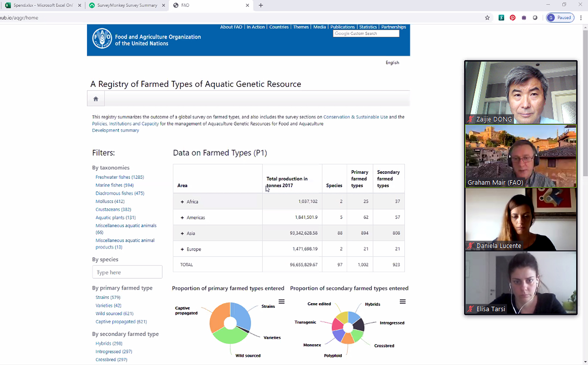Viewport: 588px width, 365px height.
Task: Click the FAO logo emblem
Action: pyautogui.click(x=102, y=38)
